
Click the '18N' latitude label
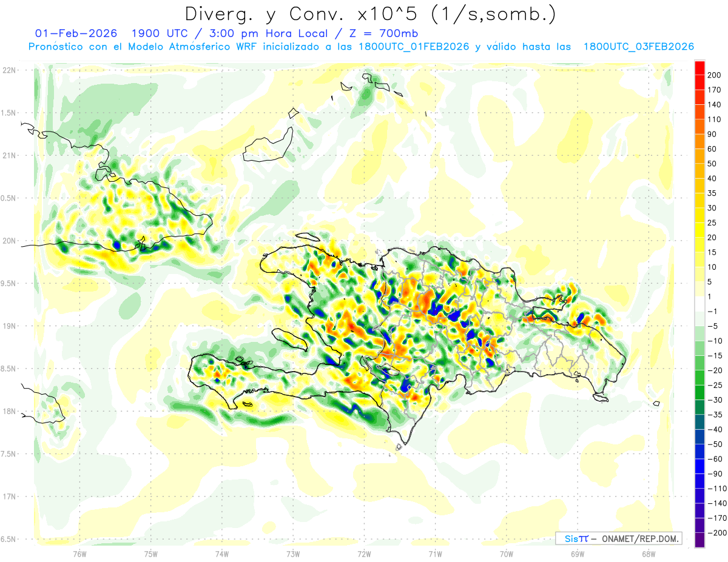click(9, 412)
